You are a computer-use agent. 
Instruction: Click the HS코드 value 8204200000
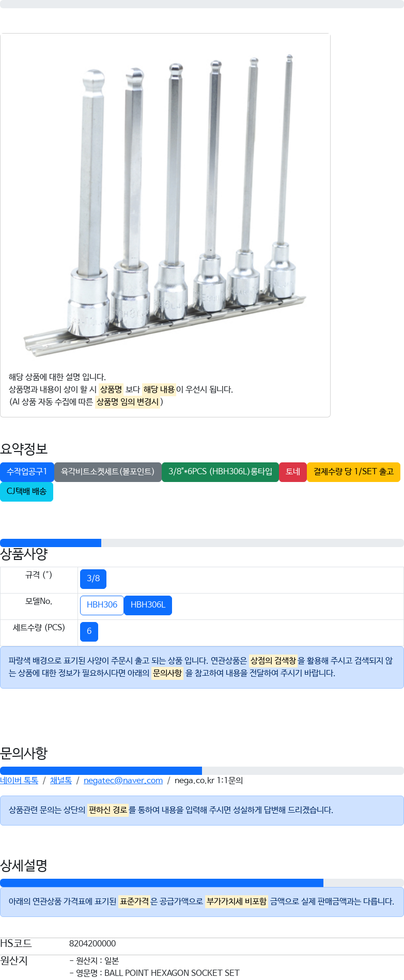(92, 944)
